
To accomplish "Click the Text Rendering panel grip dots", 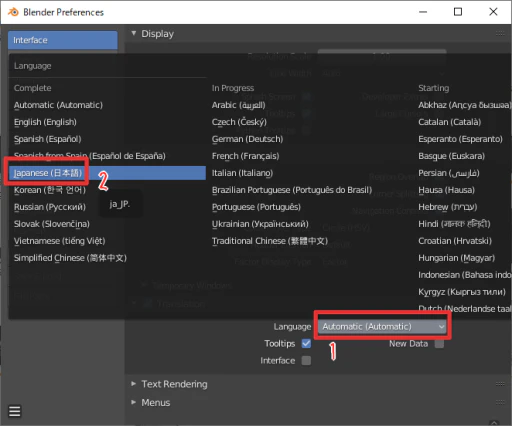I will 500,384.
